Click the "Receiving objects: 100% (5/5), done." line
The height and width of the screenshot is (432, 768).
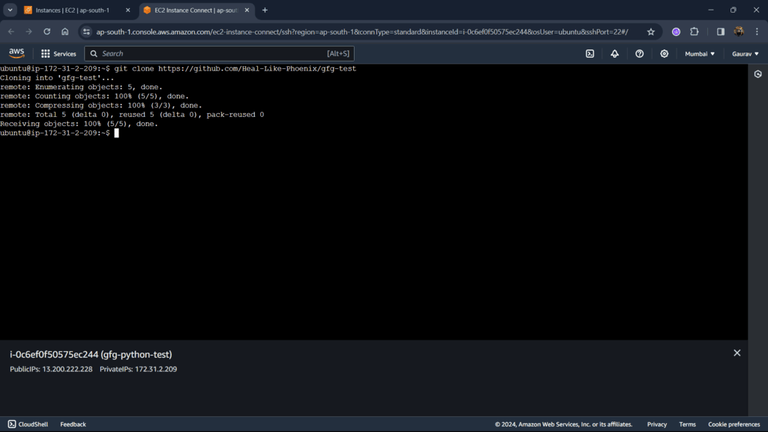pos(79,124)
